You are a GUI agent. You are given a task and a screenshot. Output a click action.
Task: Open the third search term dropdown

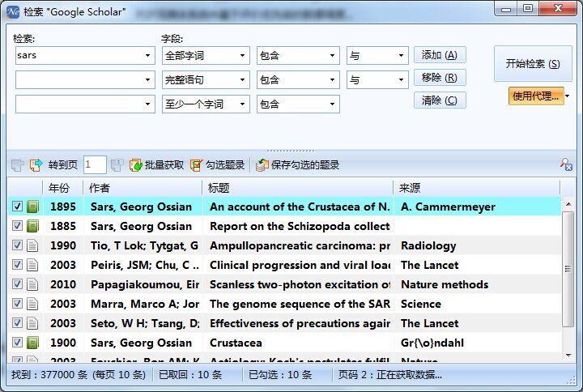[147, 104]
